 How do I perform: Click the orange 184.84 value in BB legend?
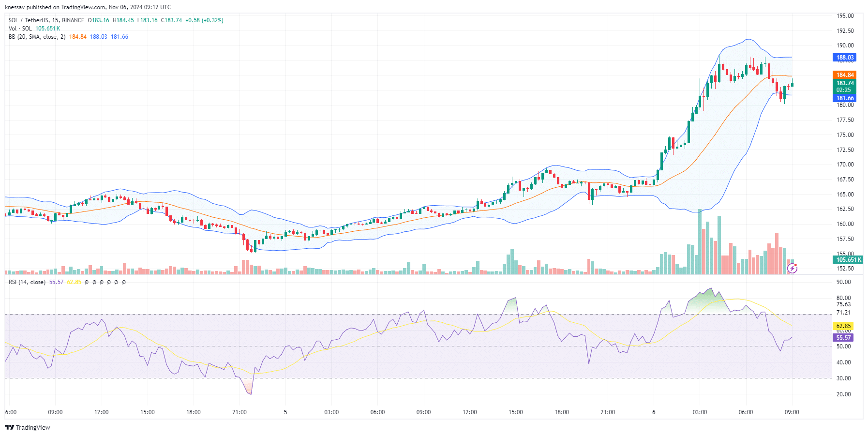coord(78,37)
